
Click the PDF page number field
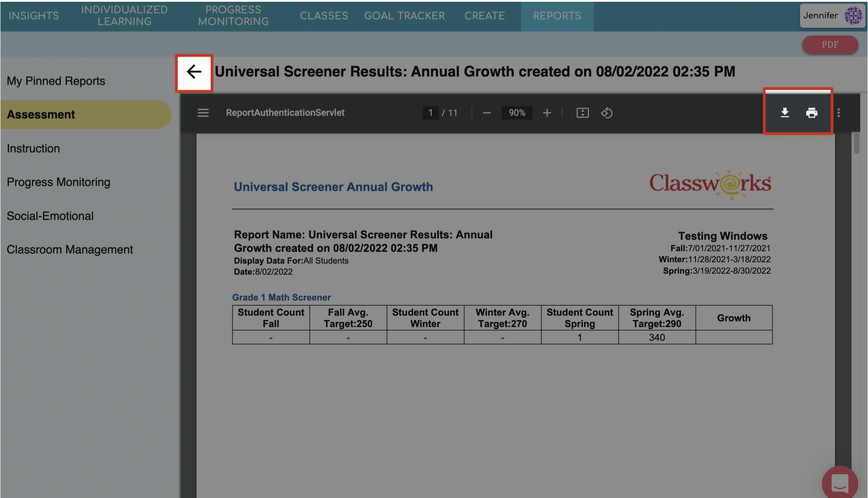pos(430,113)
